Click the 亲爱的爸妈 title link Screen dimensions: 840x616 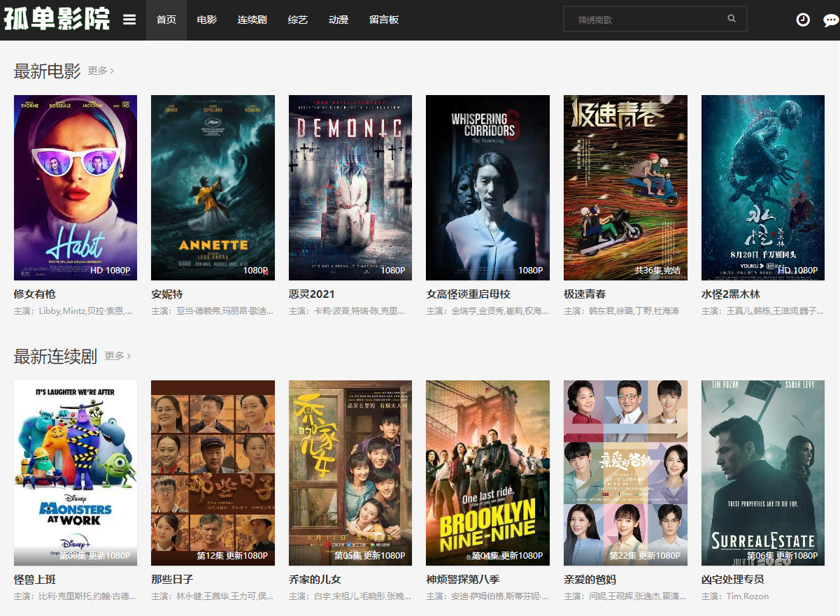click(590, 580)
